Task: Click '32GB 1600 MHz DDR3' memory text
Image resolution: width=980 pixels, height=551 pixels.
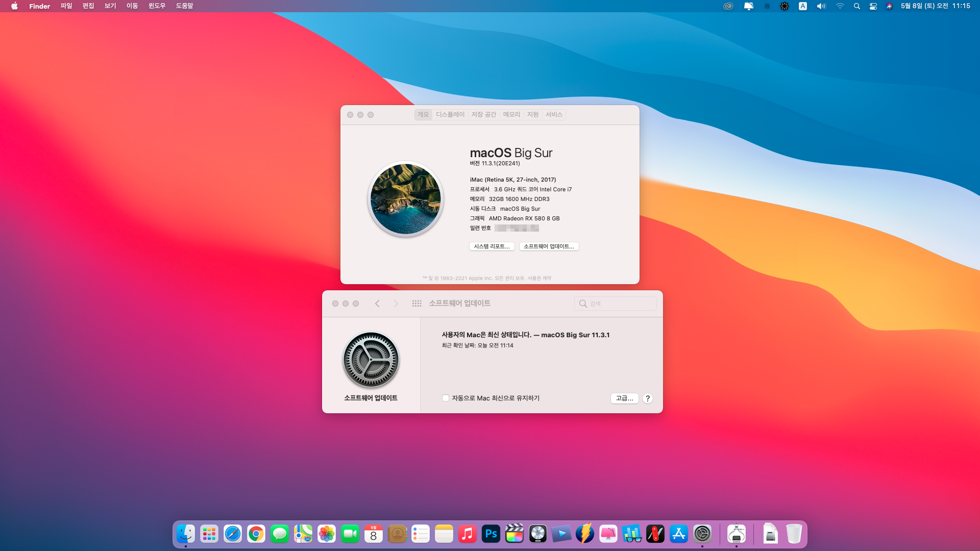Action: (x=519, y=199)
